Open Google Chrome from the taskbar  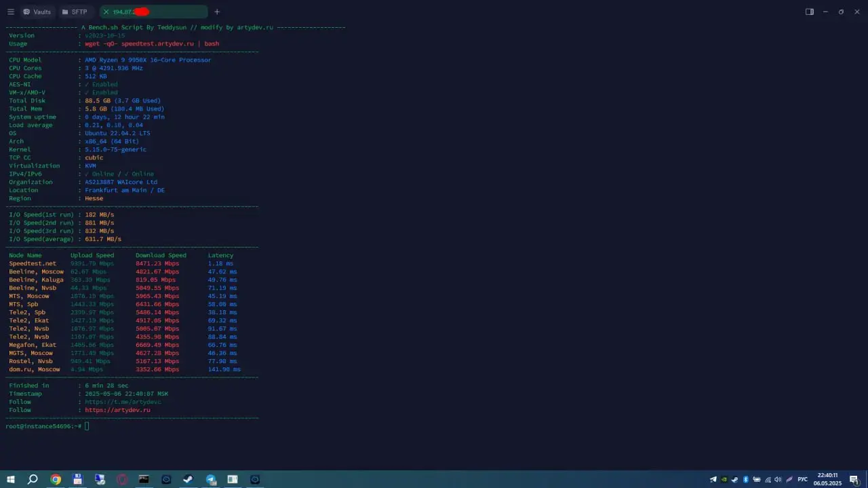56,479
